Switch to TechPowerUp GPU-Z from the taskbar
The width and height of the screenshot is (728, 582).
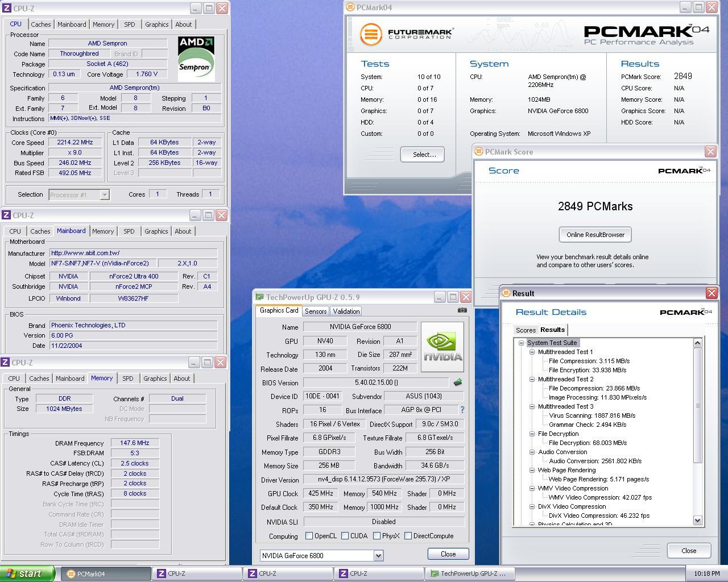469,573
